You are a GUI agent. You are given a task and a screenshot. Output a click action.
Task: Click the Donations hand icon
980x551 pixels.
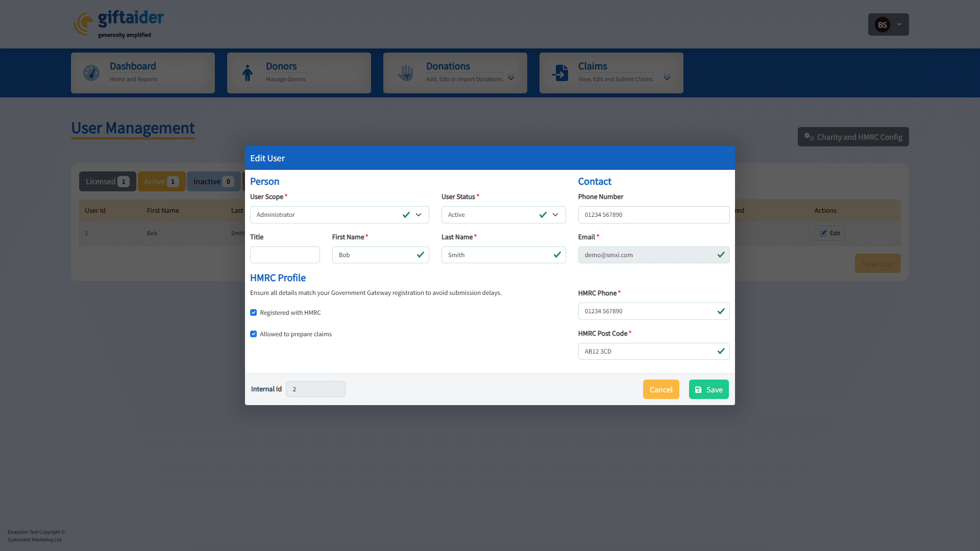pyautogui.click(x=406, y=73)
